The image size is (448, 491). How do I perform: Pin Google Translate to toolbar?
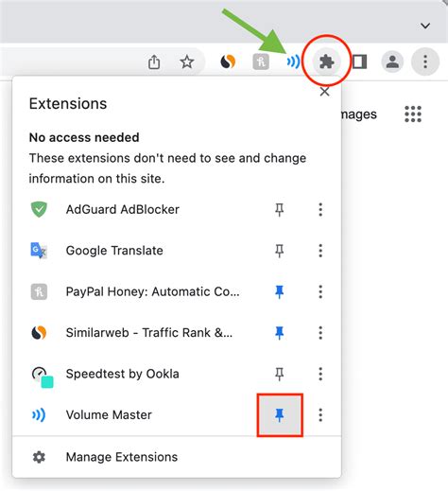pyautogui.click(x=280, y=251)
